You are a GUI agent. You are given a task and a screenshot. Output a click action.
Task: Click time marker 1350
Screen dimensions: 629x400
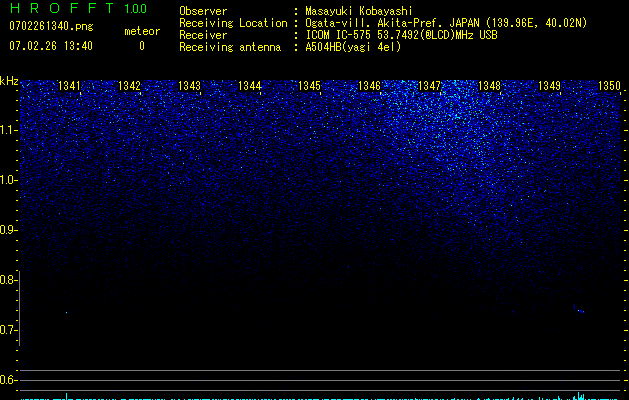[x=609, y=85]
